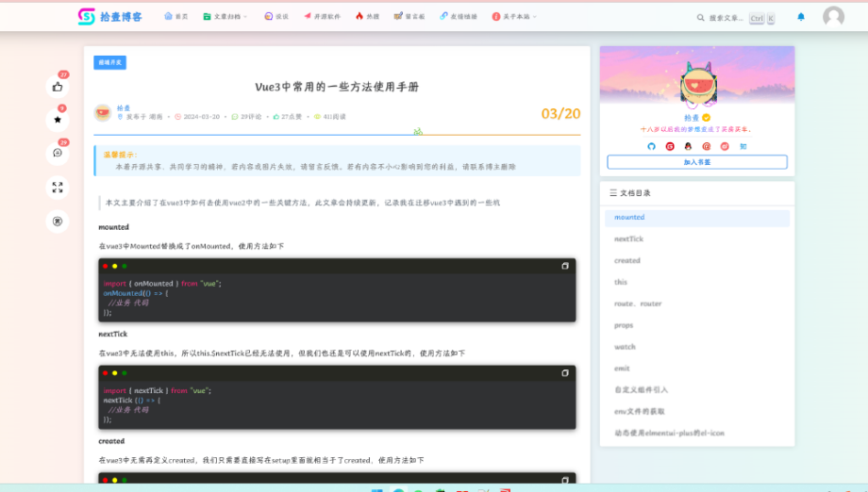Favorite the article with star button

[58, 120]
